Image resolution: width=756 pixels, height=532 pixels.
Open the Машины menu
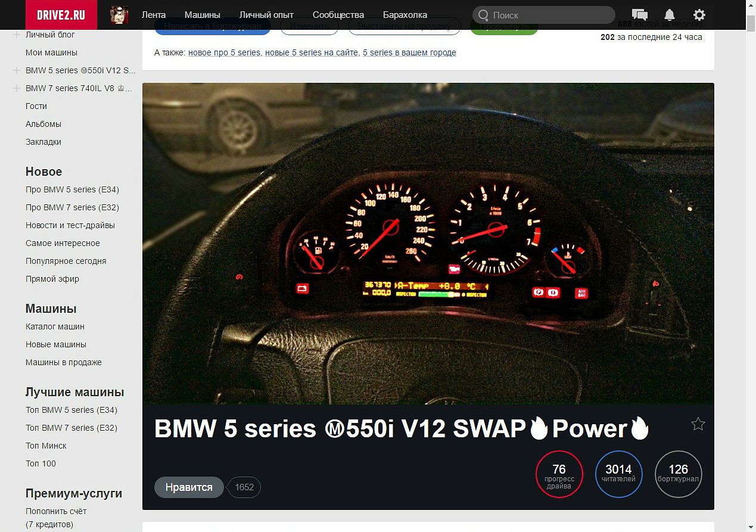pyautogui.click(x=203, y=15)
